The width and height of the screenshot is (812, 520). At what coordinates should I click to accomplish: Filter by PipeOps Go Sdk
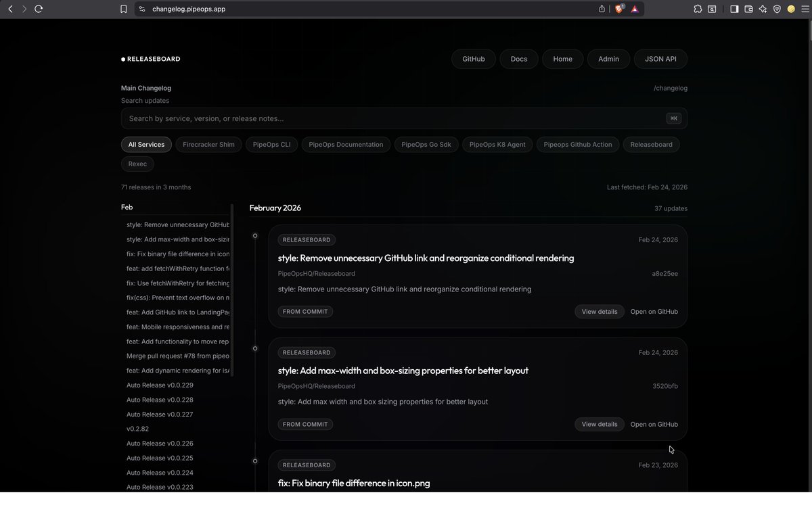(426, 144)
